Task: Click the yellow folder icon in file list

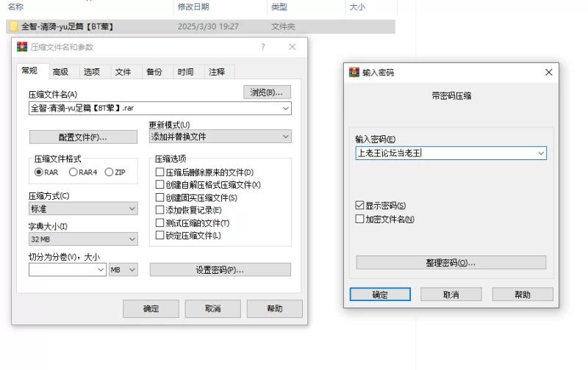Action: coord(13,26)
